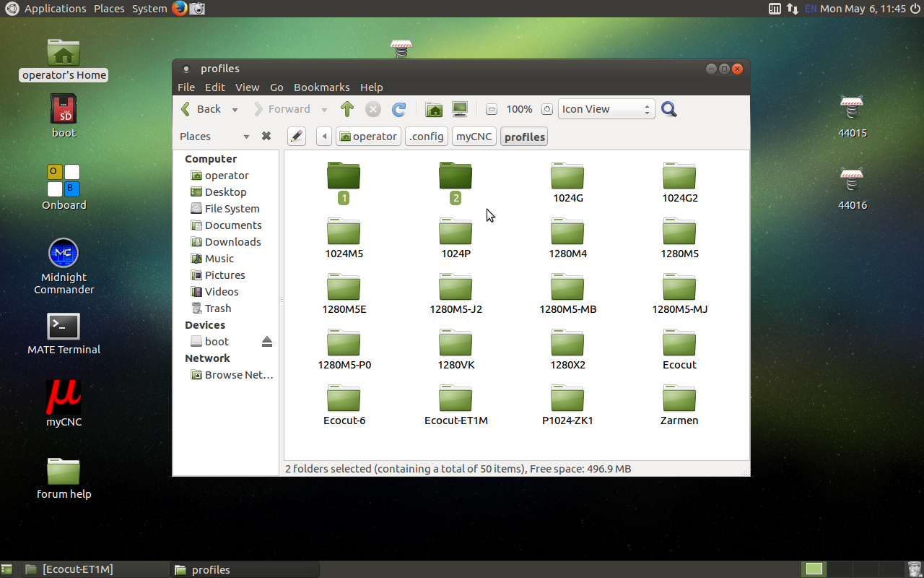
Task: Click the Up (parent folder) arrow icon
Action: 347,109
